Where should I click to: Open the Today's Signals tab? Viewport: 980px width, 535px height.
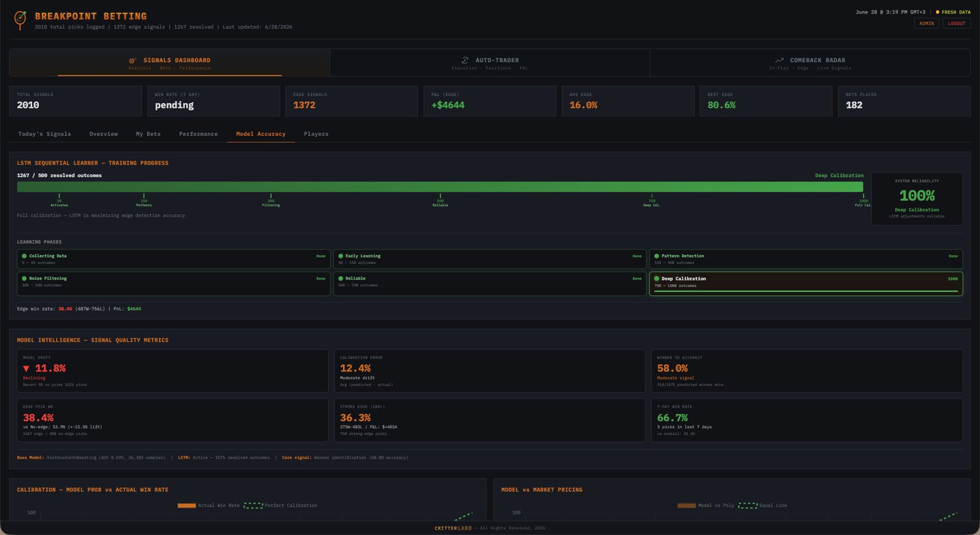[x=44, y=134]
